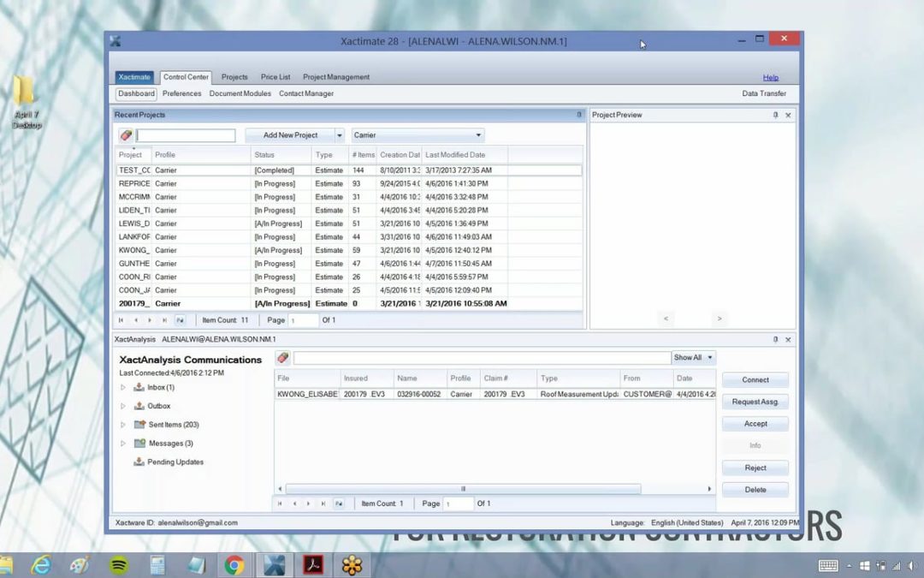This screenshot has height=578, width=924.
Task: Go to last page in XactAnalysis pager
Action: coord(323,504)
